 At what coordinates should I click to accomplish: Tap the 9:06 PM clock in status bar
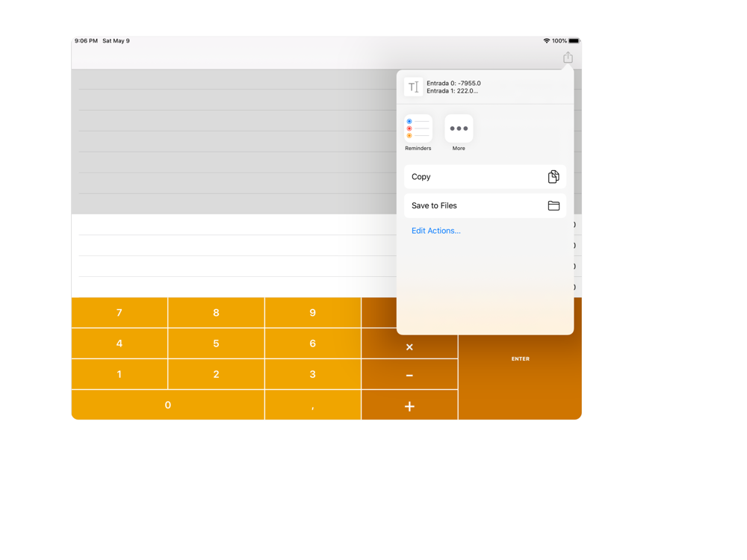click(x=86, y=41)
